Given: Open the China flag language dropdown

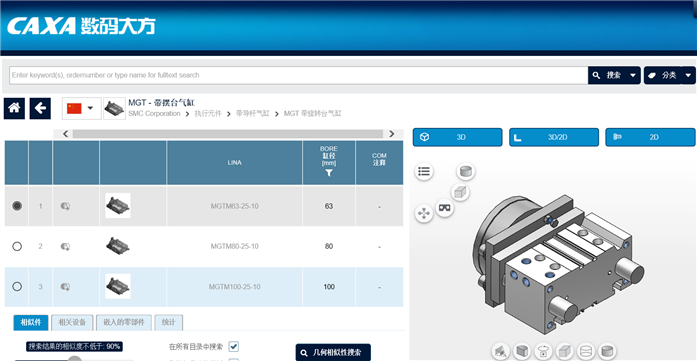Looking at the screenshot, I should tap(81, 108).
